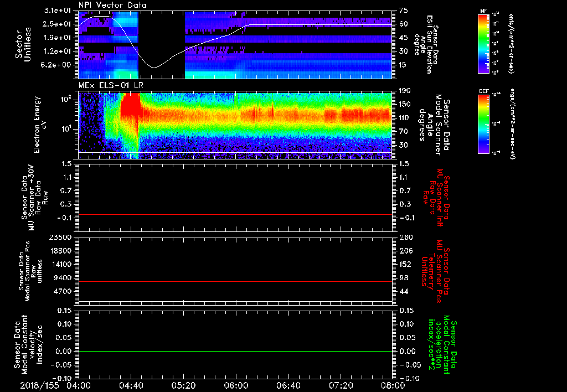Click the 23500 scanner position tick
The width and height of the screenshot is (567, 392).
60,238
